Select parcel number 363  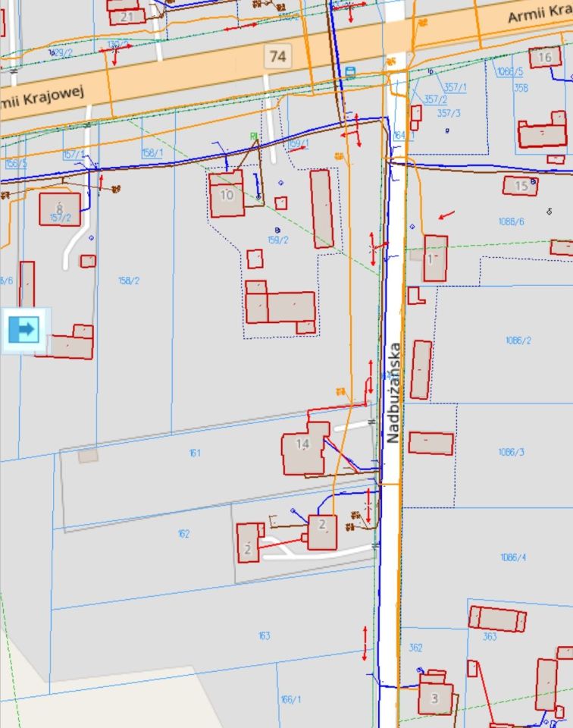[490, 636]
